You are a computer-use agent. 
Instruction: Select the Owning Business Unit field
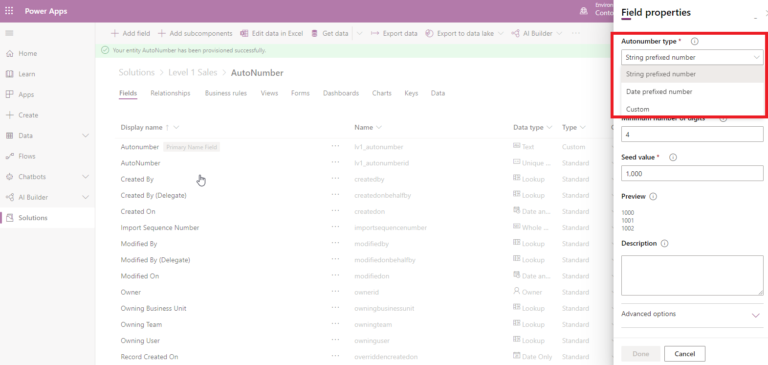[153, 309]
